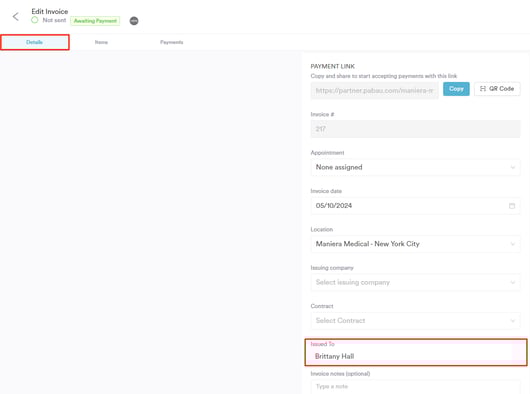530x394 pixels.
Task: Click the PAYMENT LINK heading
Action: tap(333, 67)
